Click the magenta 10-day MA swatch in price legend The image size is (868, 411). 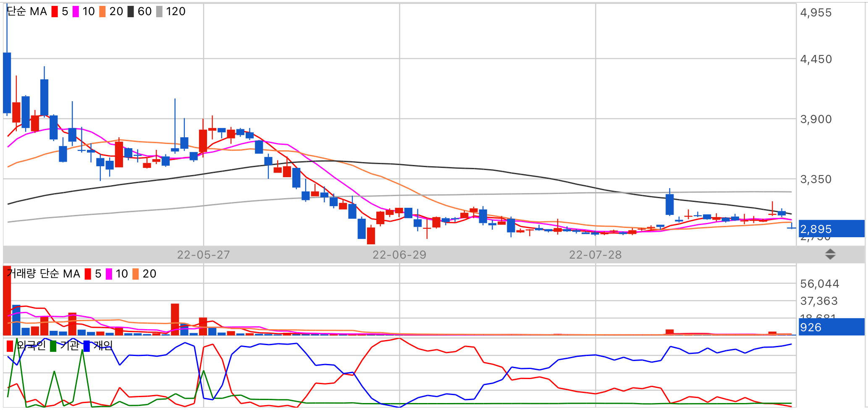pos(76,12)
